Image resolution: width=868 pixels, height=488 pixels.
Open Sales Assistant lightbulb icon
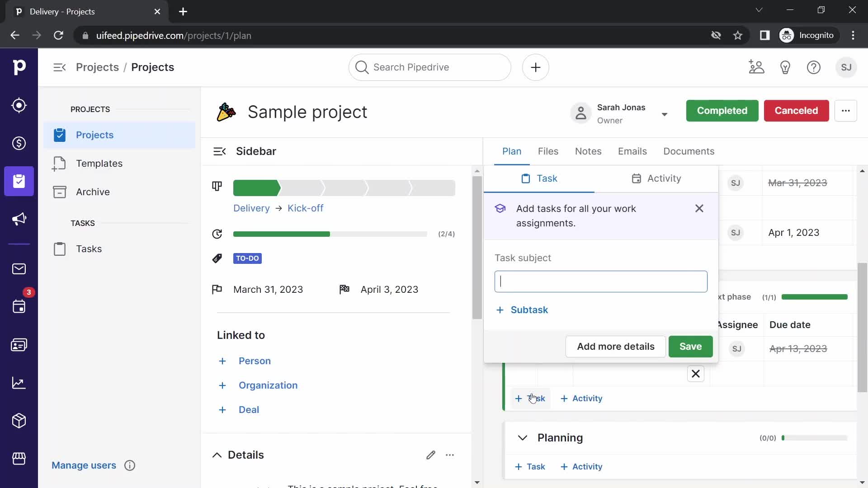785,67
